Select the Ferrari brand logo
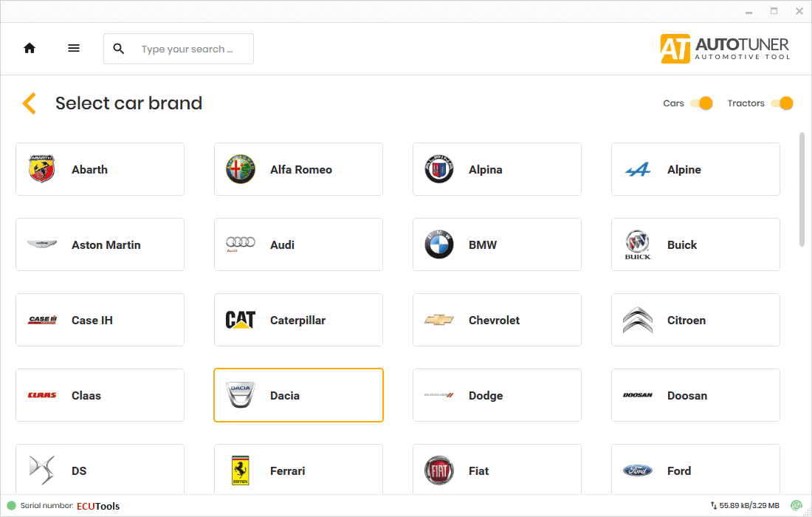Viewport: 812px width, 517px height. [x=240, y=470]
